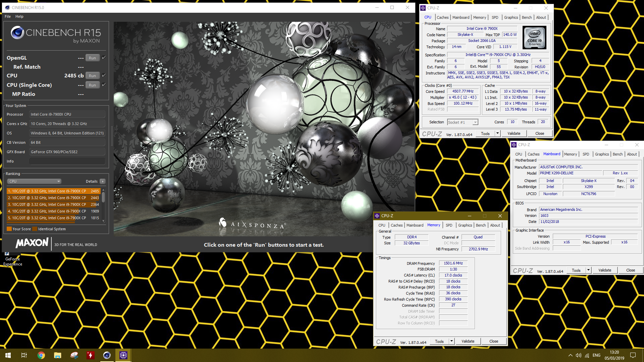Click the rendered scene preview image

pyautogui.click(x=264, y=129)
